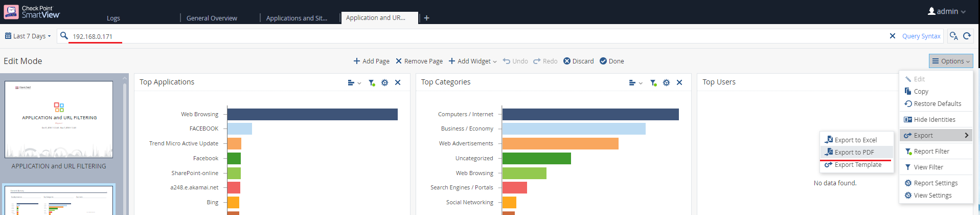Click the Business / Economy category bar
This screenshot has height=215, width=980.
[x=574, y=128]
